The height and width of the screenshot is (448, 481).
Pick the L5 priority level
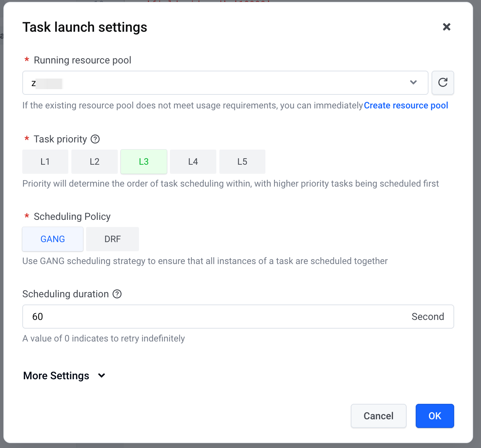242,162
